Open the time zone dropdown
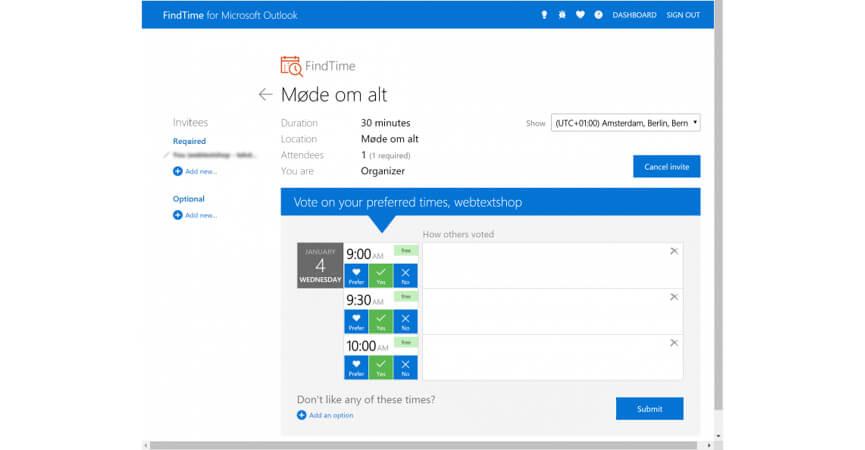The height and width of the screenshot is (450, 865). [x=626, y=123]
